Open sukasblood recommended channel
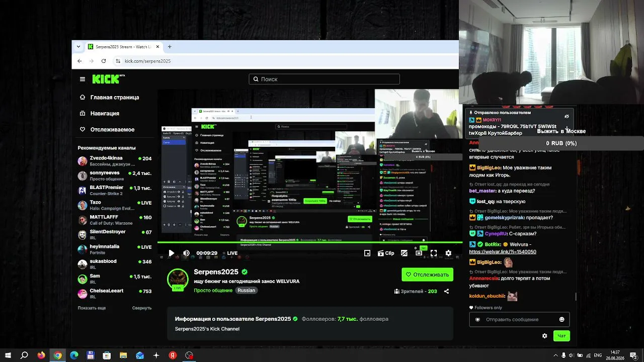This screenshot has height=362, width=644. (115, 264)
